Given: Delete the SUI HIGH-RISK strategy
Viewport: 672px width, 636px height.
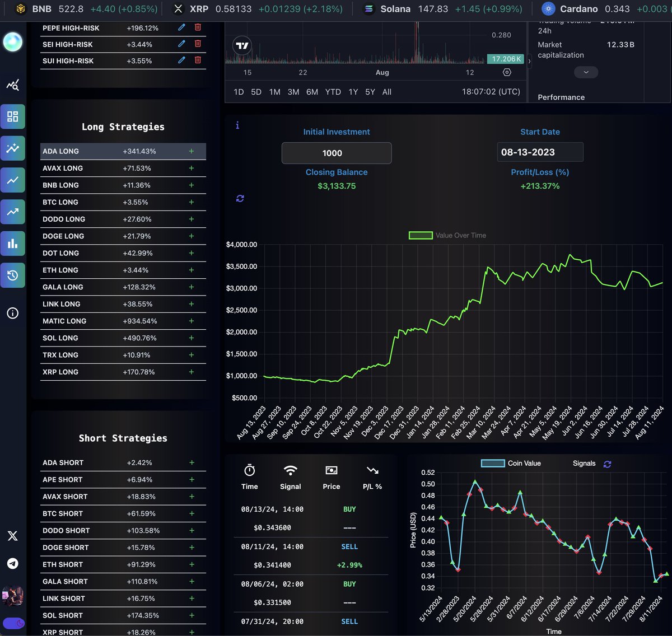Looking at the screenshot, I should coord(198,60).
